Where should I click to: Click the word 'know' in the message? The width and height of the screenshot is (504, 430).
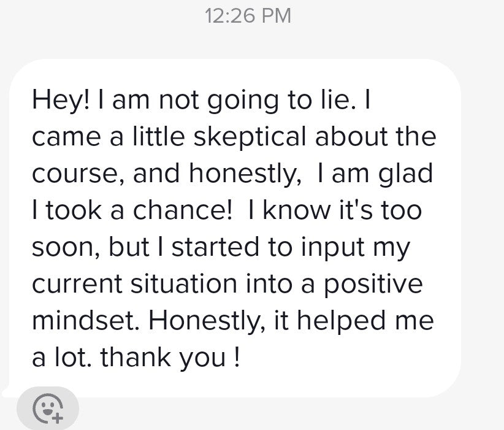click(296, 210)
